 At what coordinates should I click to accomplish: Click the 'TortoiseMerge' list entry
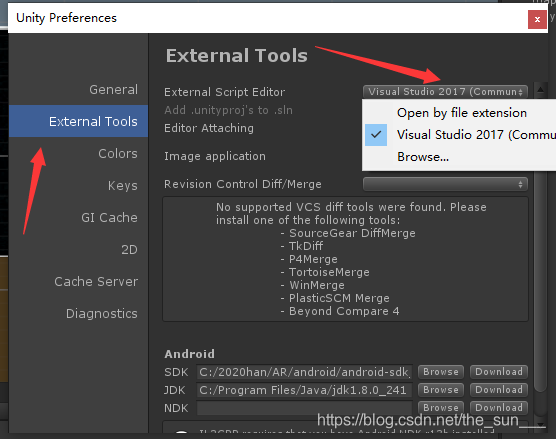click(329, 272)
